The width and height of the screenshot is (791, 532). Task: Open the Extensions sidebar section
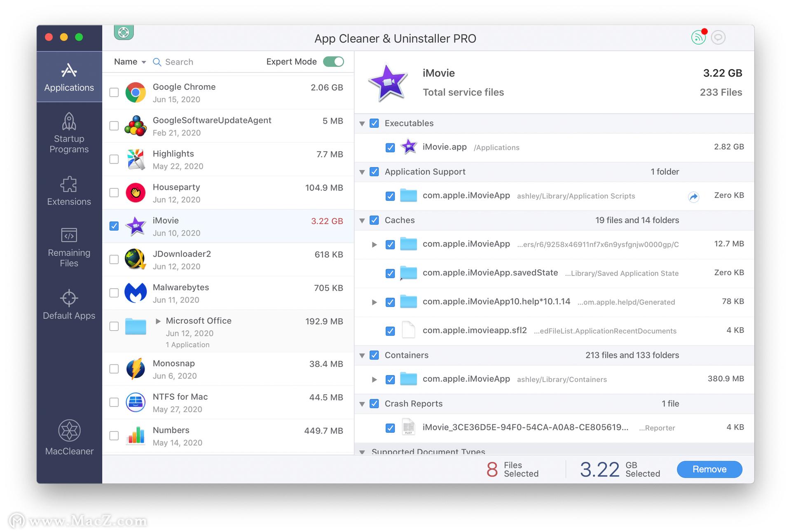pos(69,191)
